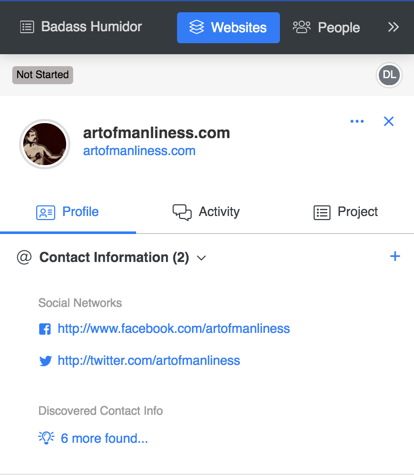
Task: Click the Facebook icon
Action: pos(45,329)
